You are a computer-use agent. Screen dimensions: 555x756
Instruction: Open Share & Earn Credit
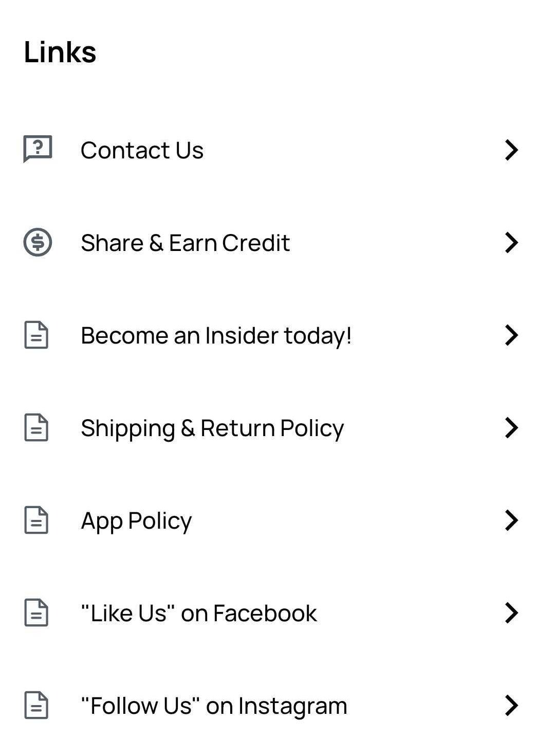pyautogui.click(x=185, y=243)
